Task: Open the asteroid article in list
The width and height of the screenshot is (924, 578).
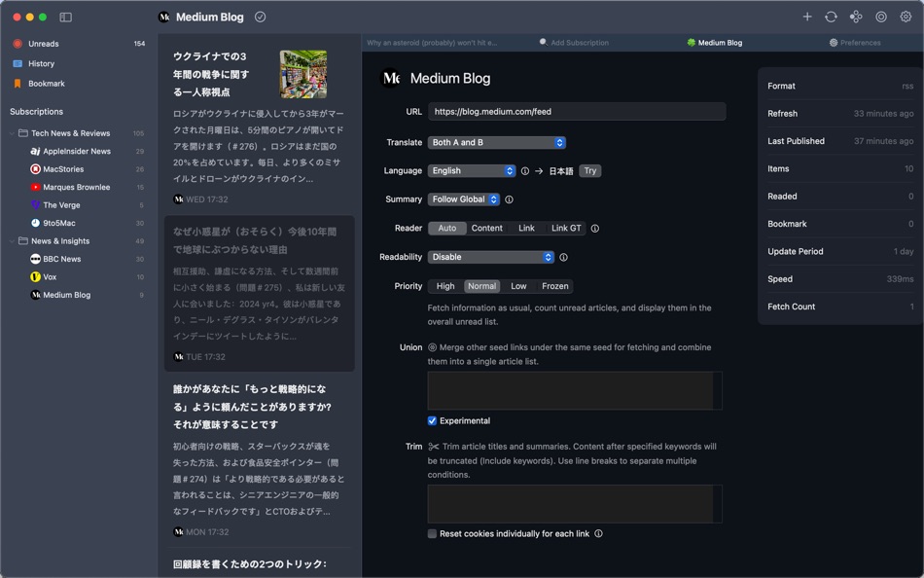Action: (x=260, y=294)
